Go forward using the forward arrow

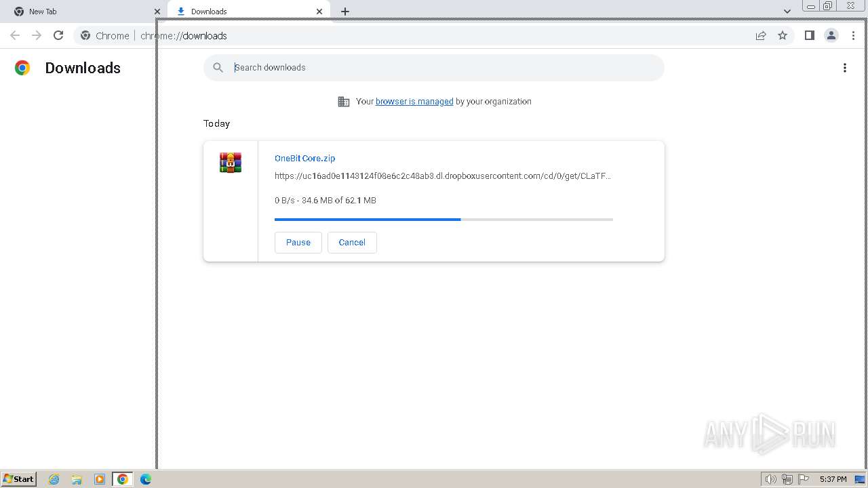(x=37, y=35)
